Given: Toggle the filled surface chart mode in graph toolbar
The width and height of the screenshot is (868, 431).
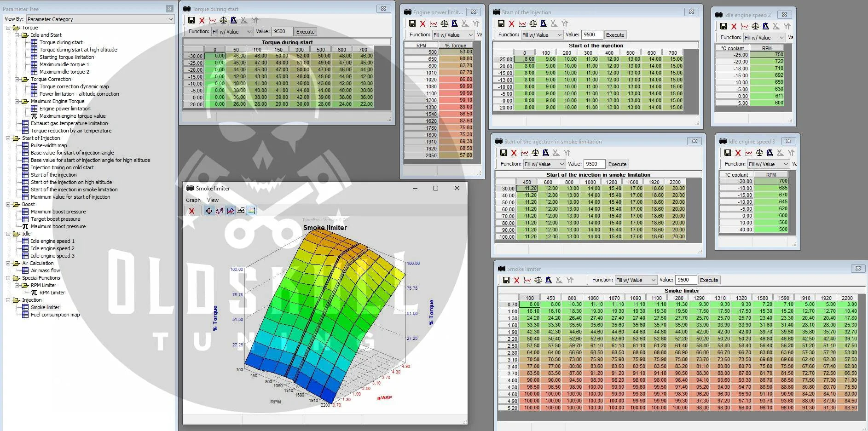Looking at the screenshot, I should 230,211.
